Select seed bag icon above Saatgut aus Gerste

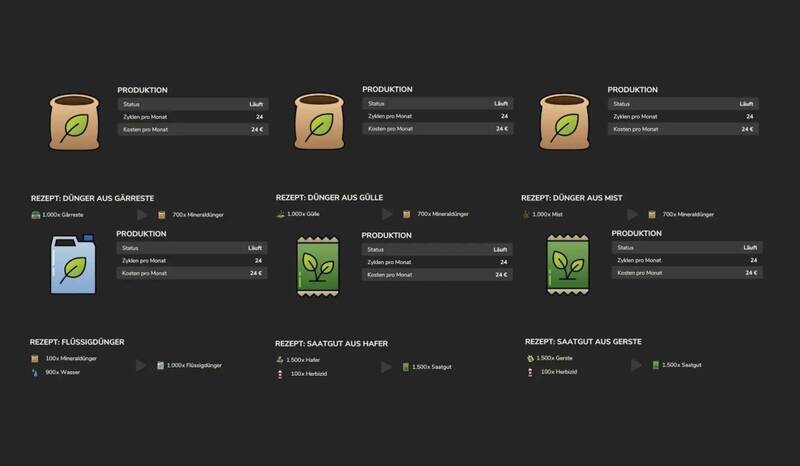(568, 264)
